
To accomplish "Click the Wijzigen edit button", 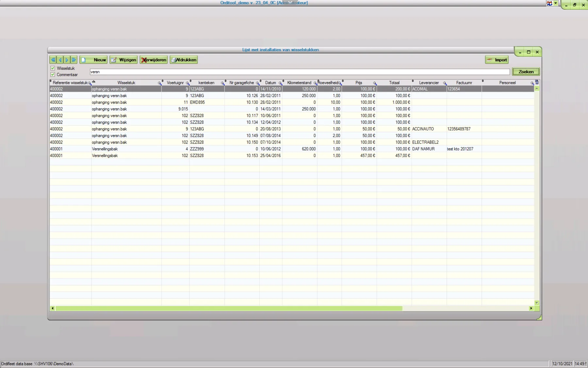I will pyautogui.click(x=123, y=60).
